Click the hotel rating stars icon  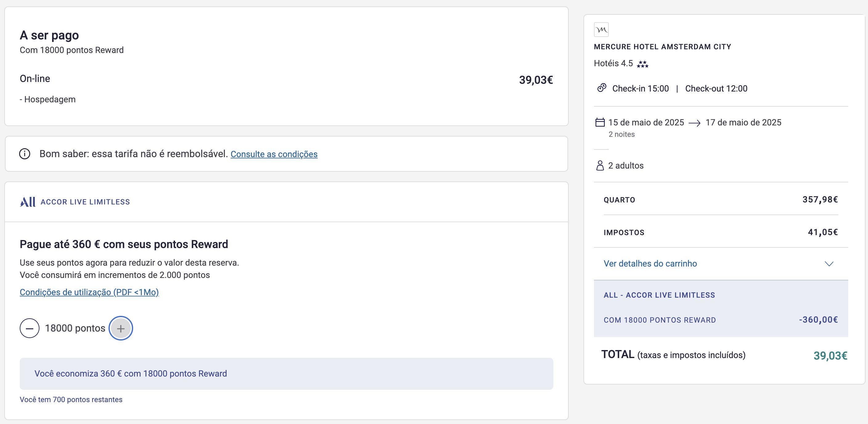click(643, 64)
